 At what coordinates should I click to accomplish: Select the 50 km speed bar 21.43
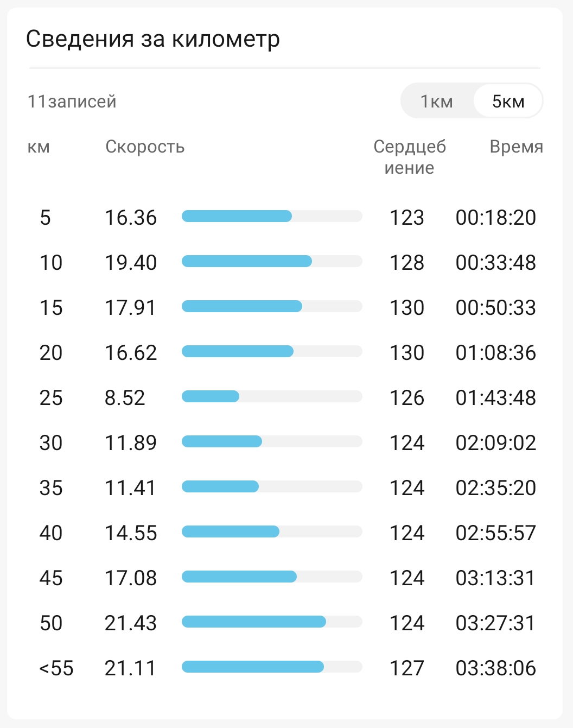point(272,622)
